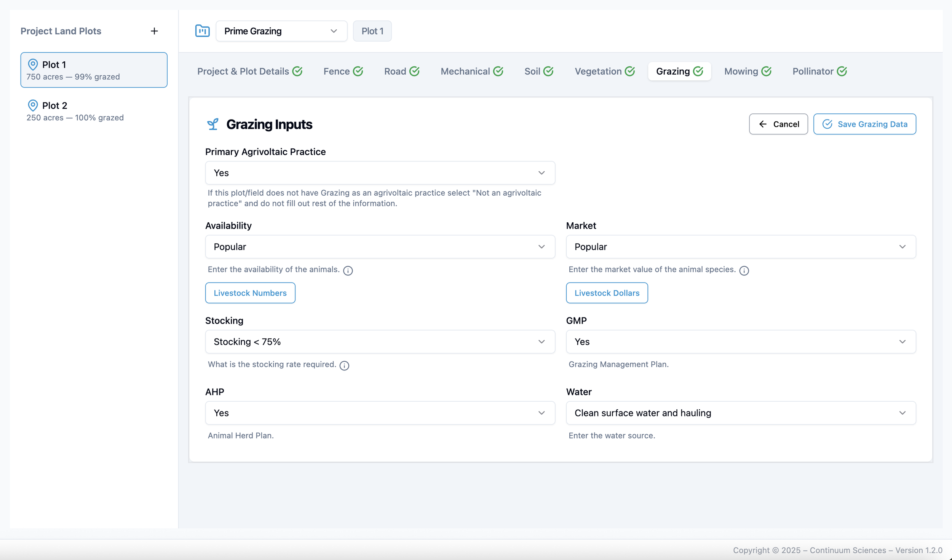This screenshot has width=952, height=560.
Task: Click the info icon next to availability hint
Action: [x=348, y=271]
